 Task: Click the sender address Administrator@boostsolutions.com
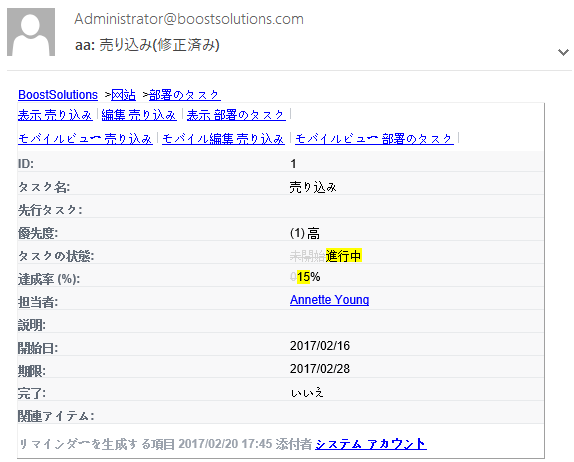189,19
